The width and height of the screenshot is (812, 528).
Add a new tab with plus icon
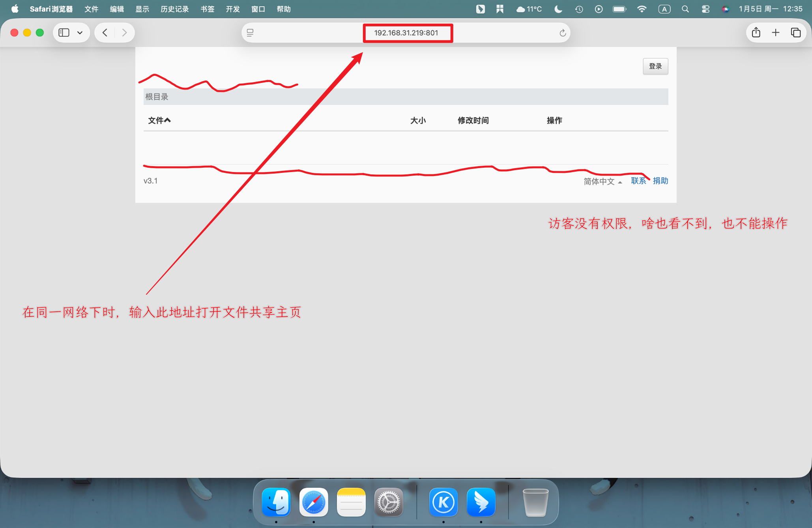[x=776, y=33]
